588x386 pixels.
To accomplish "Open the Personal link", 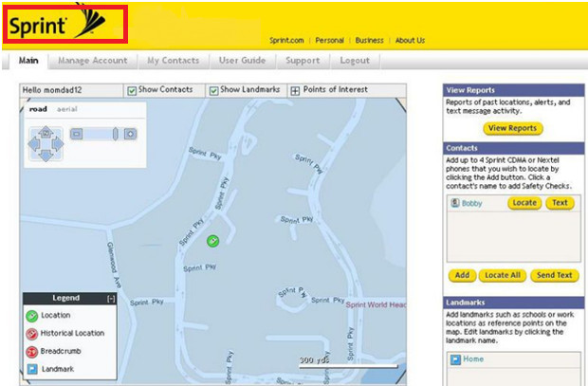I will (330, 40).
